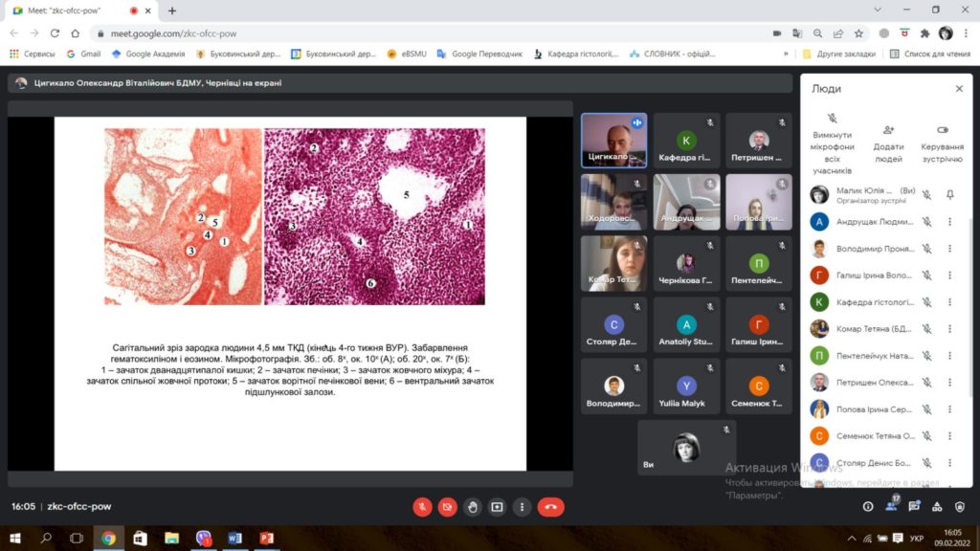The width and height of the screenshot is (980, 551).
Task: Toggle the microphone mute button
Action: 421,507
